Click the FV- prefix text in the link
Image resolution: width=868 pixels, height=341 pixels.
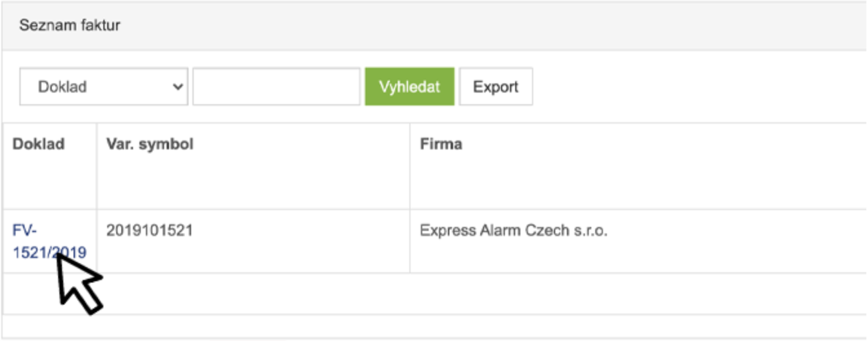[x=24, y=230]
